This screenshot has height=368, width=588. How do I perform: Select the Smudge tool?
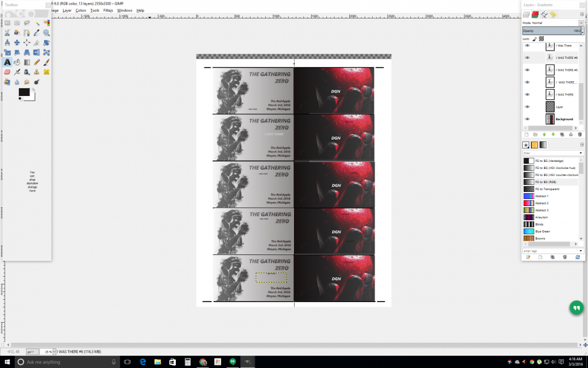pyautogui.click(x=26, y=82)
